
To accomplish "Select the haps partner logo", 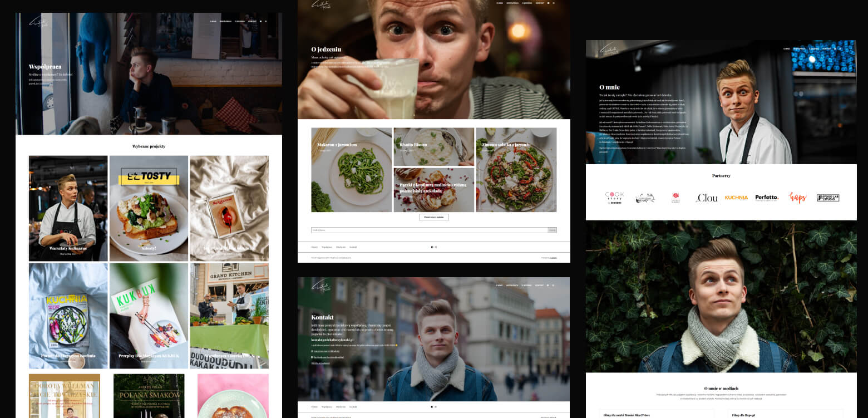I will [798, 198].
